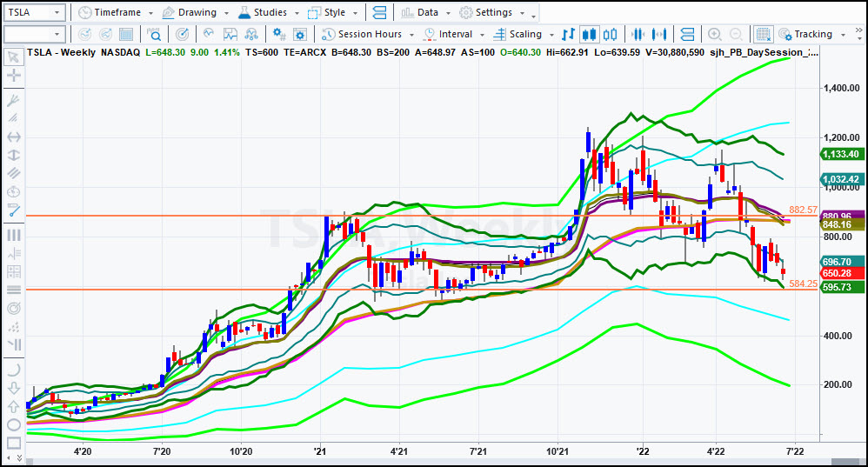Click the stacked panels icon in the top toolbar
Viewport: 868px width, 467px height.
(x=379, y=12)
